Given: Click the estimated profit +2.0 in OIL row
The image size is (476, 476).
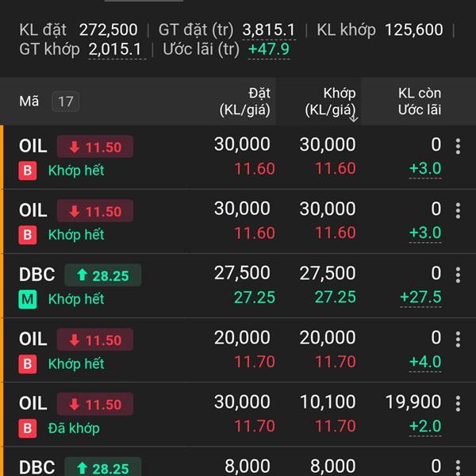Looking at the screenshot, I should tap(425, 426).
